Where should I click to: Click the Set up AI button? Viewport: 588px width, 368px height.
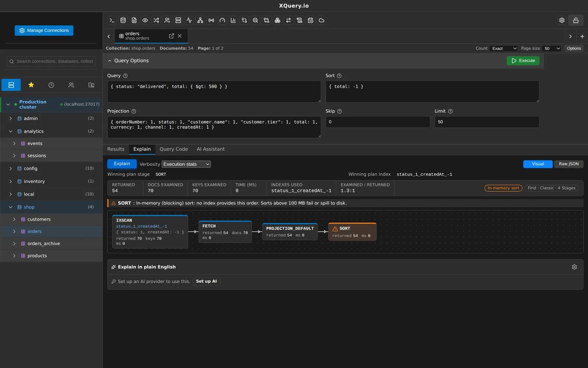coord(206,282)
